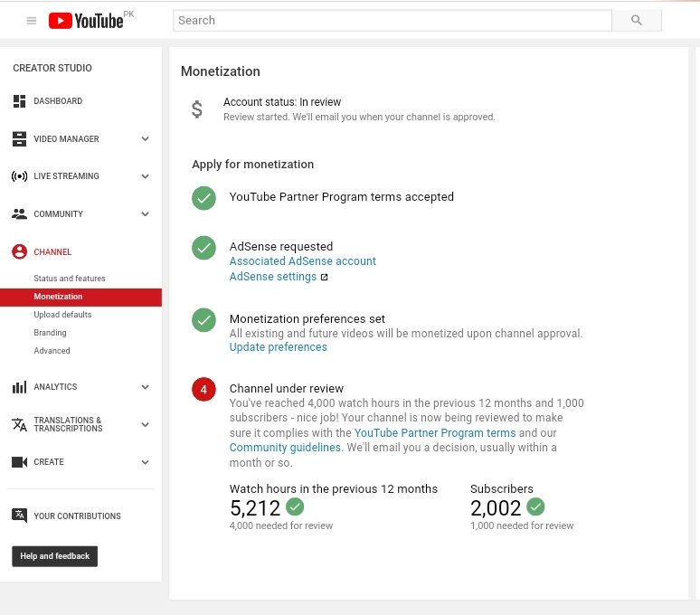Click the Live Streaming broadcast icon
Viewport: 700px width, 615px height.
[x=19, y=176]
